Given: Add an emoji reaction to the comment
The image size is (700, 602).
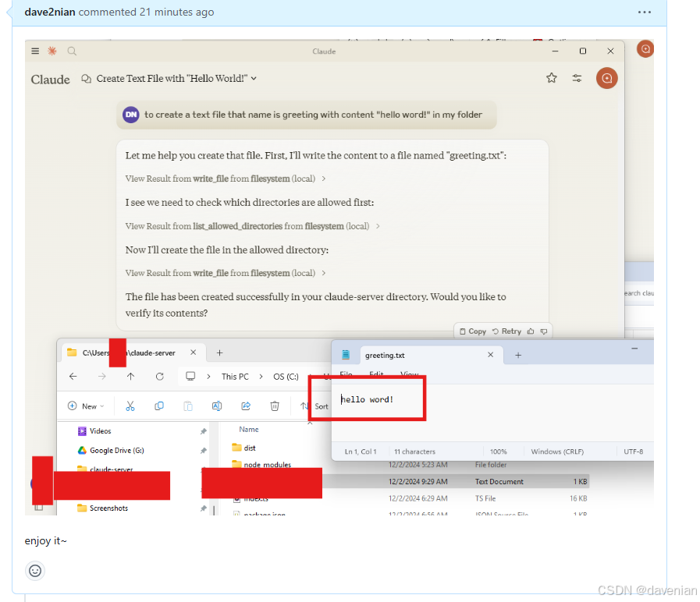Looking at the screenshot, I should pos(35,571).
